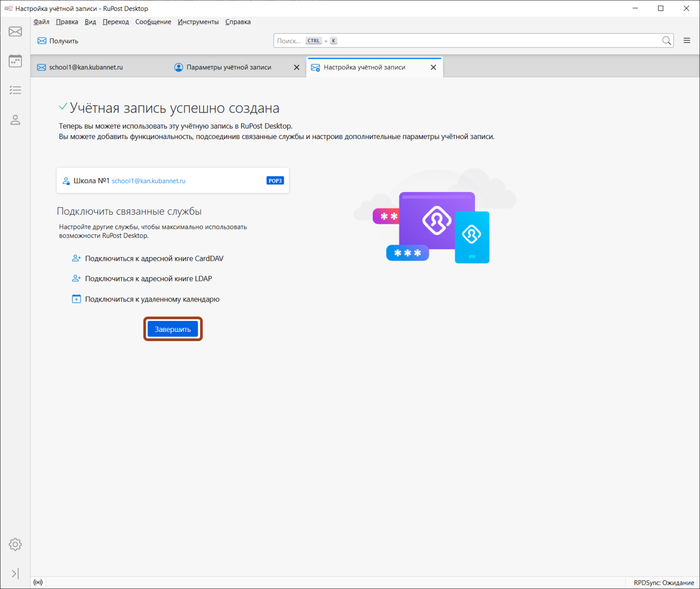Open the Tasks list in the sidebar
Viewport: 700px width, 589px height.
[x=15, y=90]
